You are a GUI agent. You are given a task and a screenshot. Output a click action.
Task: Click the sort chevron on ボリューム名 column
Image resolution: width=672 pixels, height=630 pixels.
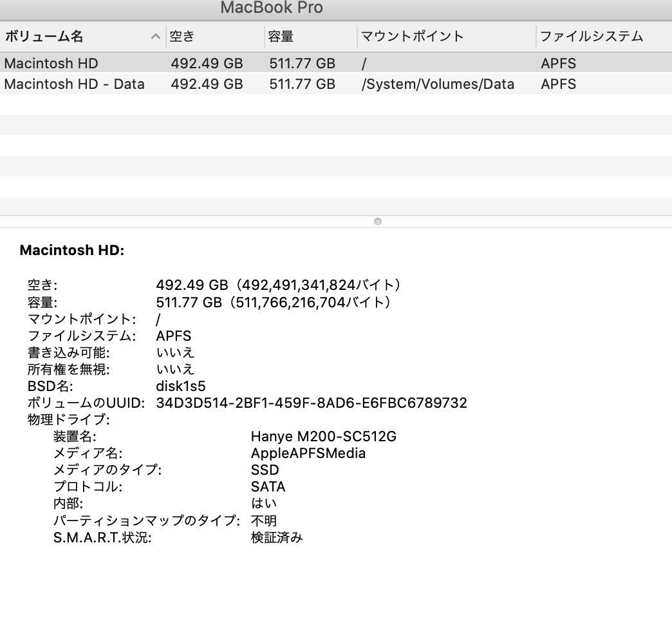click(x=154, y=37)
